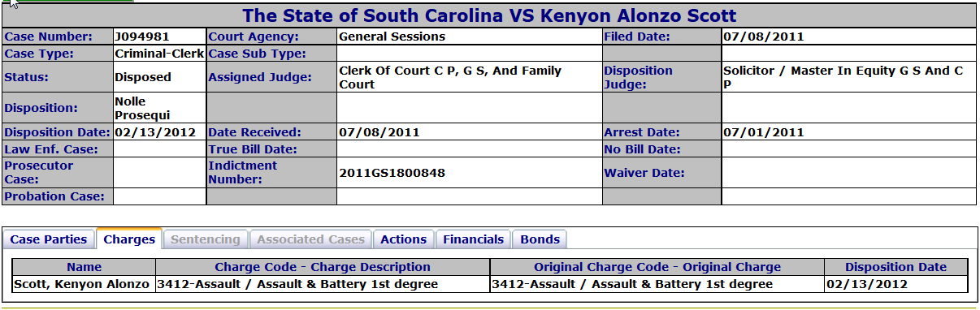
Task: Click the Nolle Prosequi disposition value
Action: click(143, 108)
